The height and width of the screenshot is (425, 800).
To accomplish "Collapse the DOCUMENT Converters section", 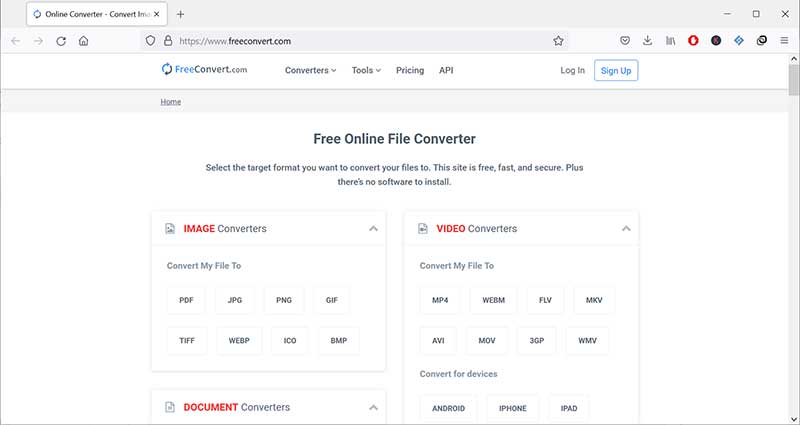I will 373,407.
